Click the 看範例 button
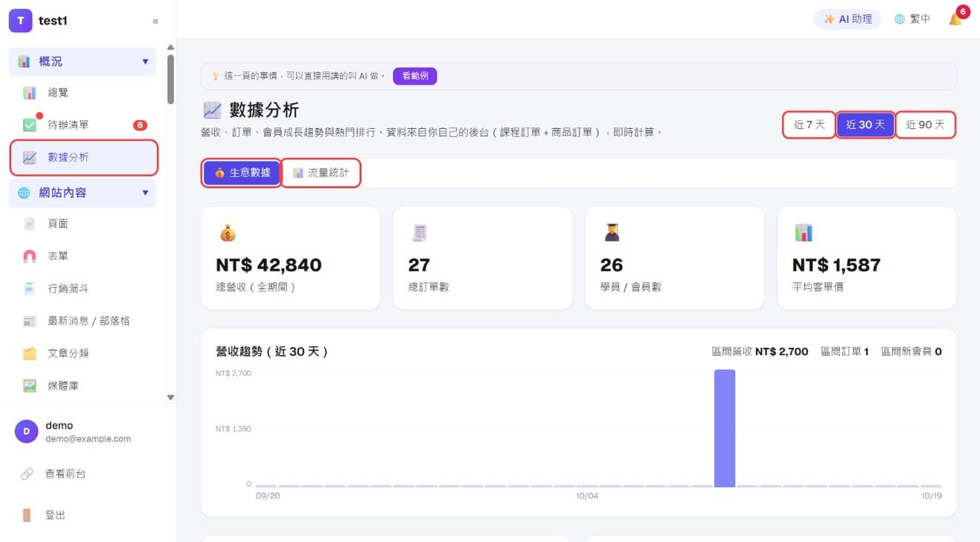The height and width of the screenshot is (542, 980). tap(415, 76)
